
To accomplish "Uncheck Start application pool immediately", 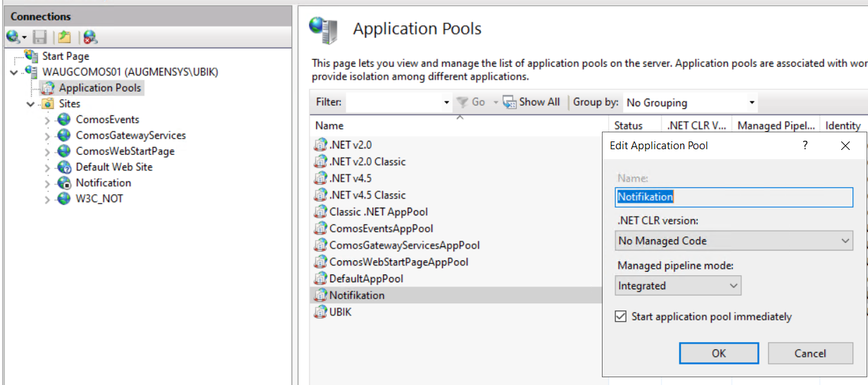I will point(620,317).
